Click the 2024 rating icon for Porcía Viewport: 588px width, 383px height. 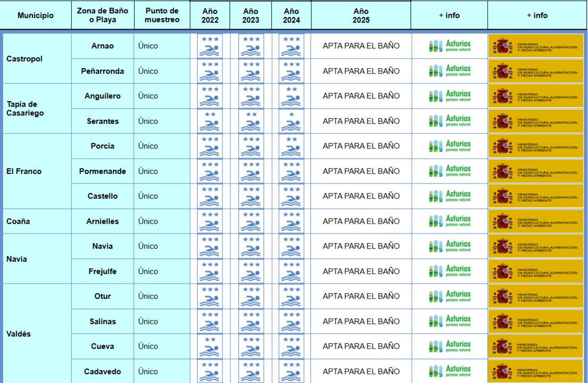click(x=291, y=146)
